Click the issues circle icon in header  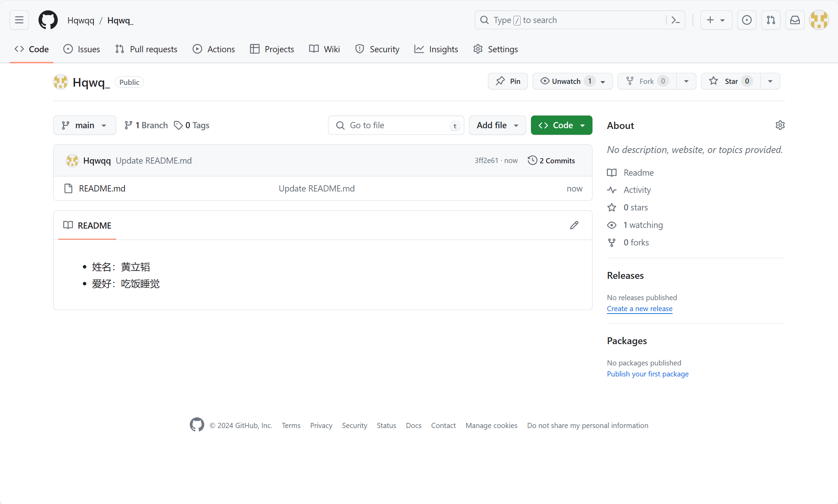point(747,20)
